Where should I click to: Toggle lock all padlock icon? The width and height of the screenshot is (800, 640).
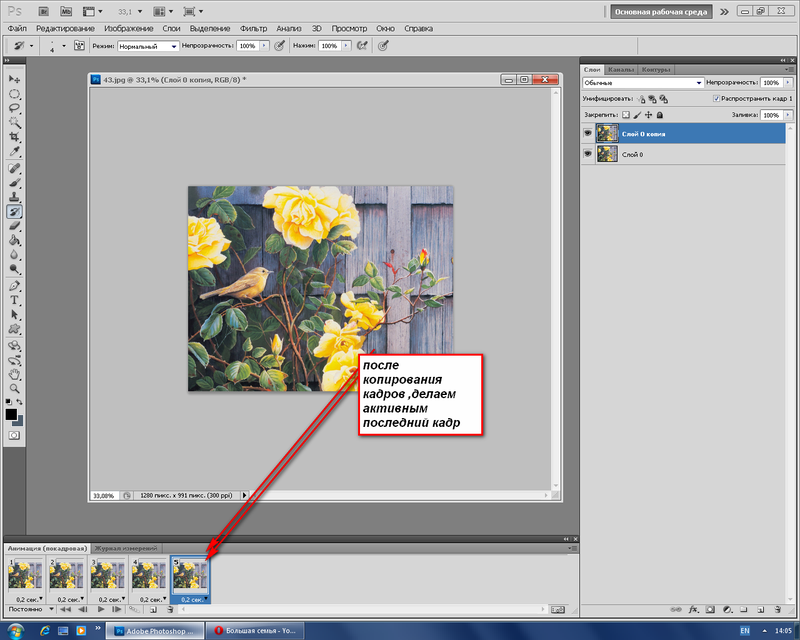click(660, 115)
